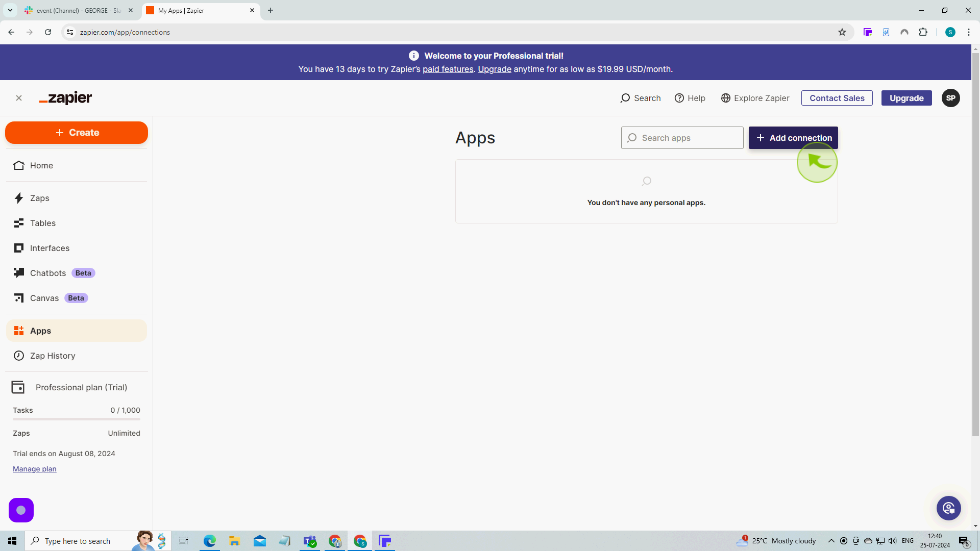Go back in browser history

[11, 32]
